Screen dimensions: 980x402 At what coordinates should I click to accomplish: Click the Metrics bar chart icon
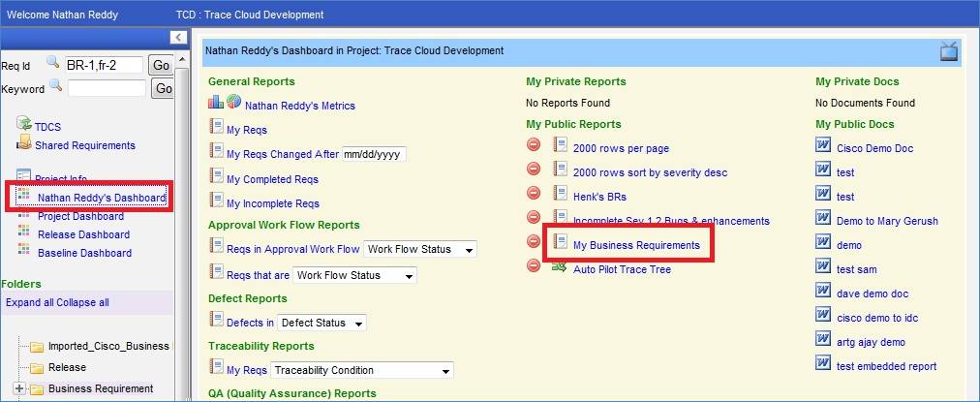[x=217, y=103]
